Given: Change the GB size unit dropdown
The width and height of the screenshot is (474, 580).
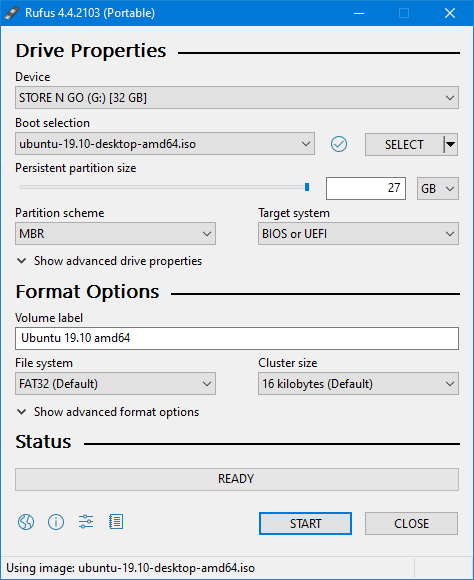Looking at the screenshot, I should tap(438, 189).
